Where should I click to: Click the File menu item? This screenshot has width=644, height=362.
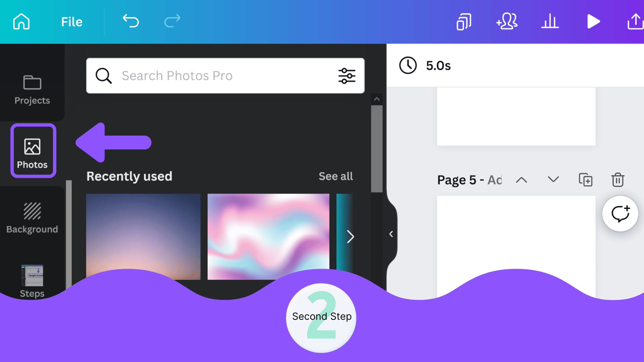72,22
